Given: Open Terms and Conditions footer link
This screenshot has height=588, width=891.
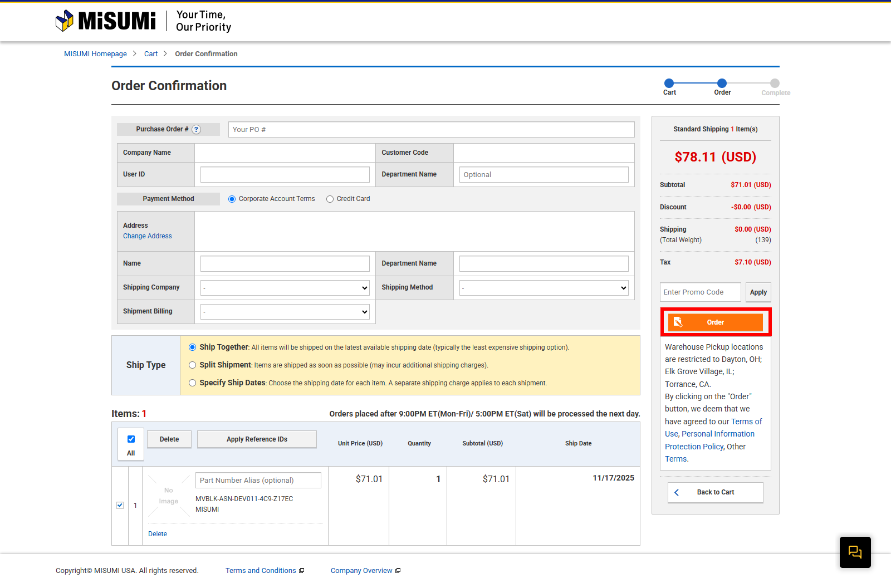Looking at the screenshot, I should pyautogui.click(x=261, y=571).
